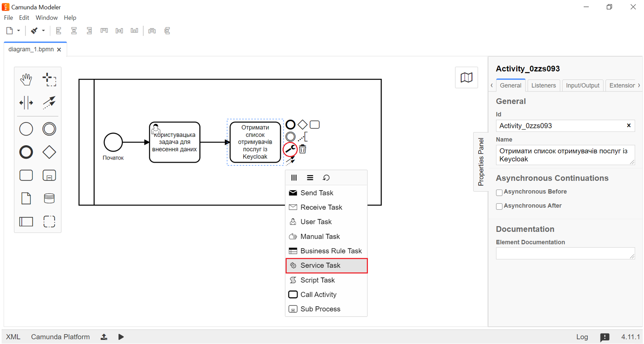
Task: Toggle the minimap map icon
Action: click(x=466, y=77)
